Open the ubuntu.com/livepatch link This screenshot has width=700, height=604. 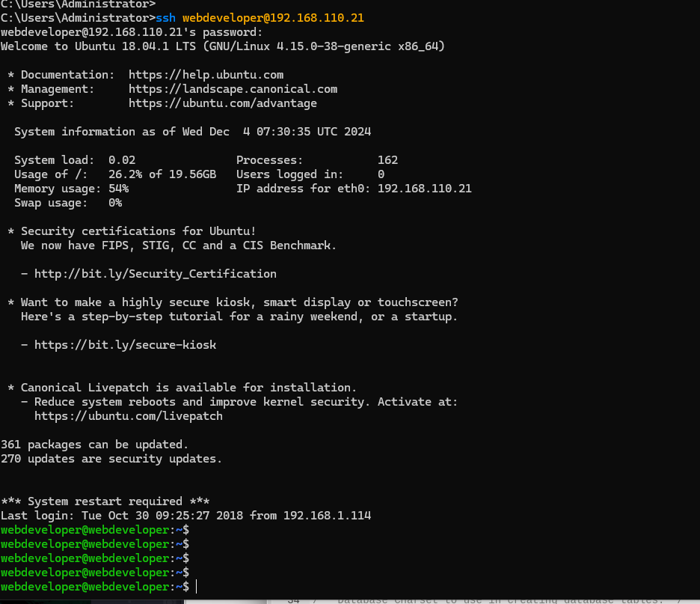(x=128, y=416)
